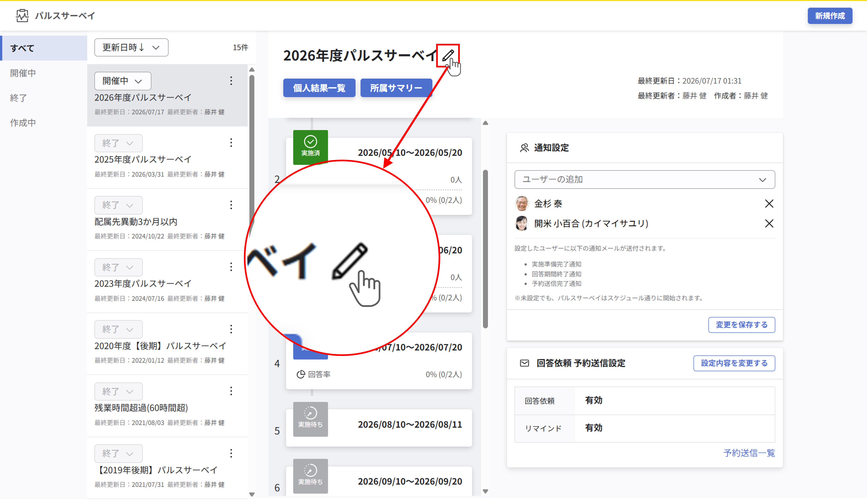Remove user 開米 小百合 with the X icon
Viewport: 867px width, 504px height.
coord(769,223)
